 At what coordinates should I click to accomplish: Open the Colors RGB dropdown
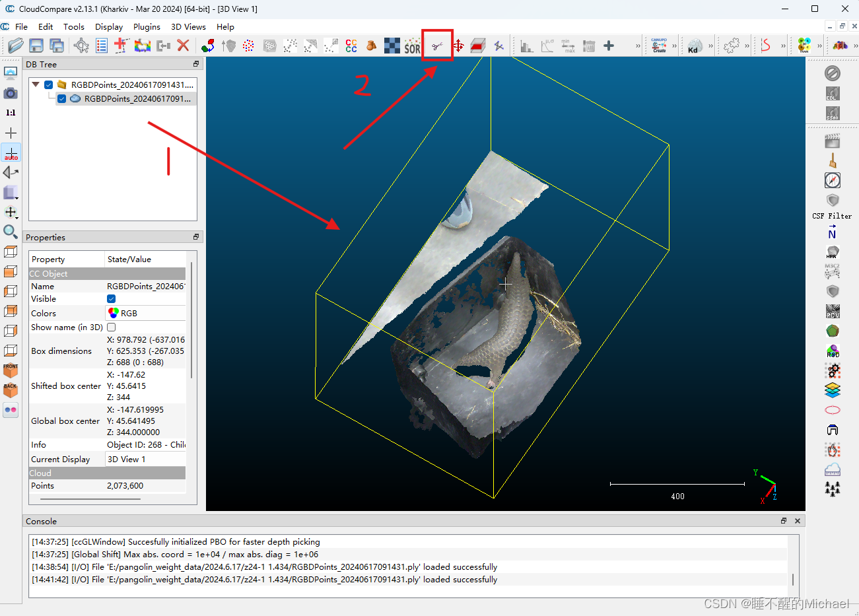point(145,313)
